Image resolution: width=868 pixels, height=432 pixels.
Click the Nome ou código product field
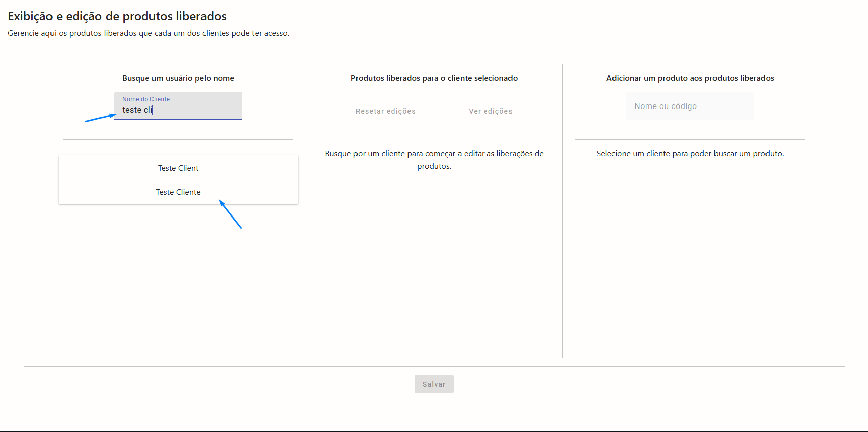[690, 106]
